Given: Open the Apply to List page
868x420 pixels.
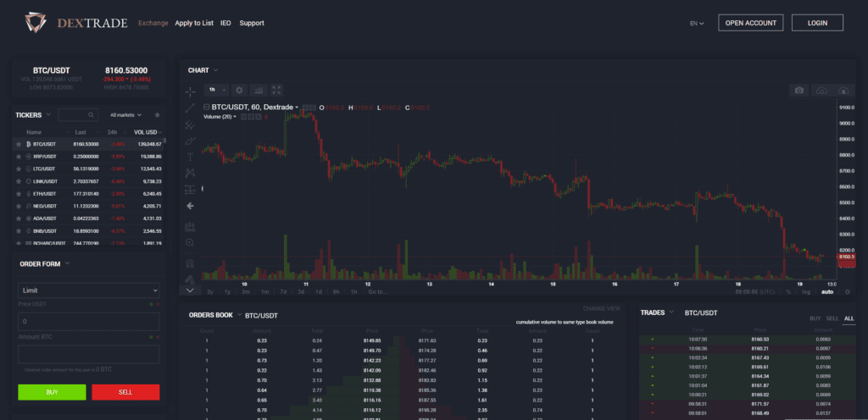Looking at the screenshot, I should pyautogui.click(x=194, y=23).
